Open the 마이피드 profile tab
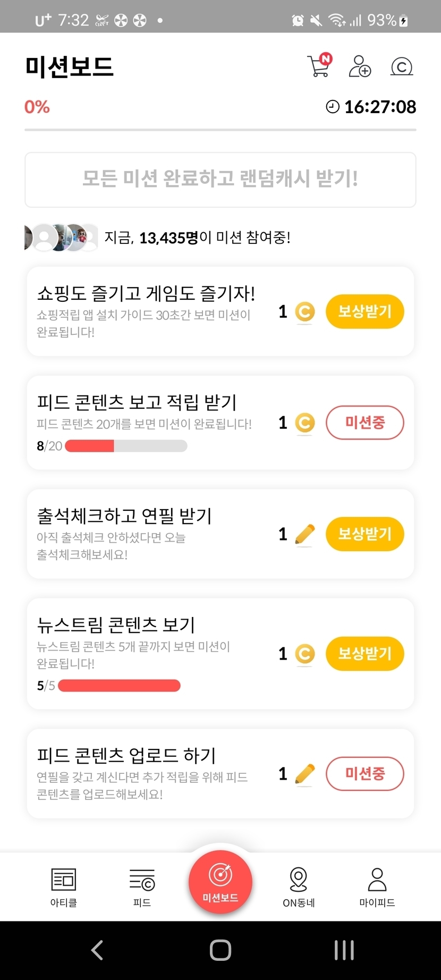 (x=377, y=886)
